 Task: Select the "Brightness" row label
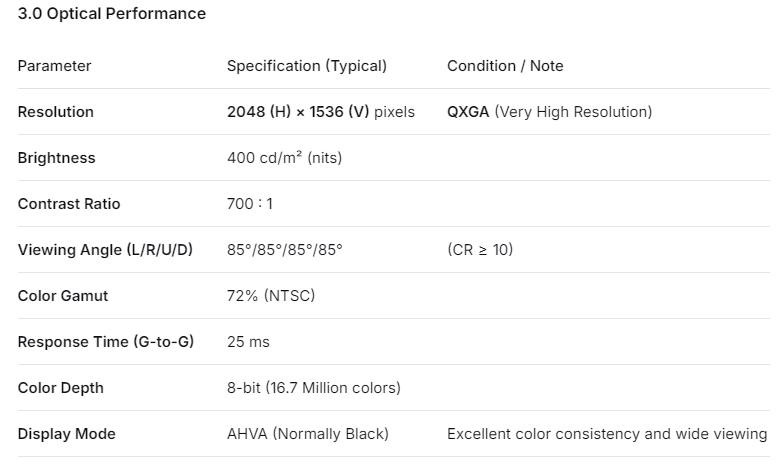click(57, 158)
